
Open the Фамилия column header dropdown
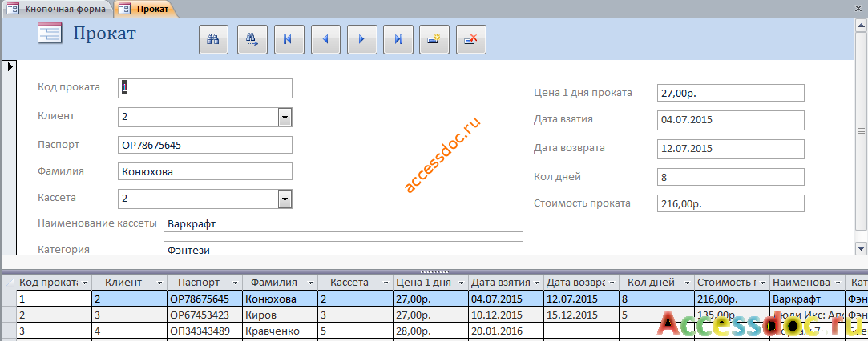310,283
